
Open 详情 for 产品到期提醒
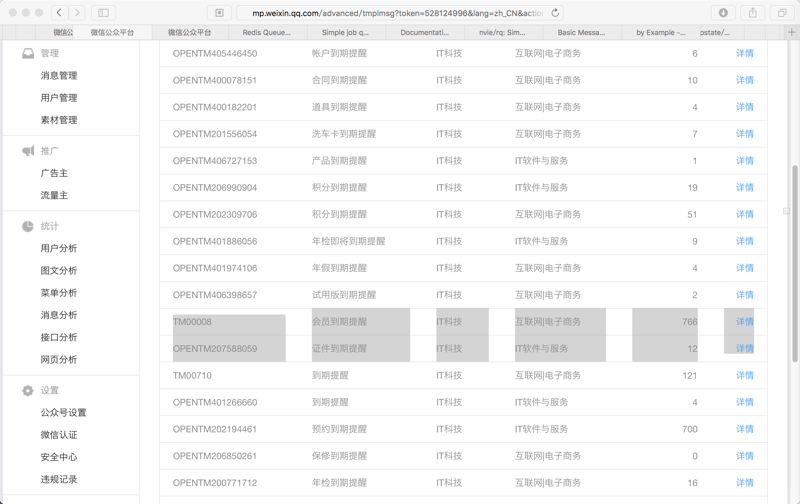tap(744, 161)
